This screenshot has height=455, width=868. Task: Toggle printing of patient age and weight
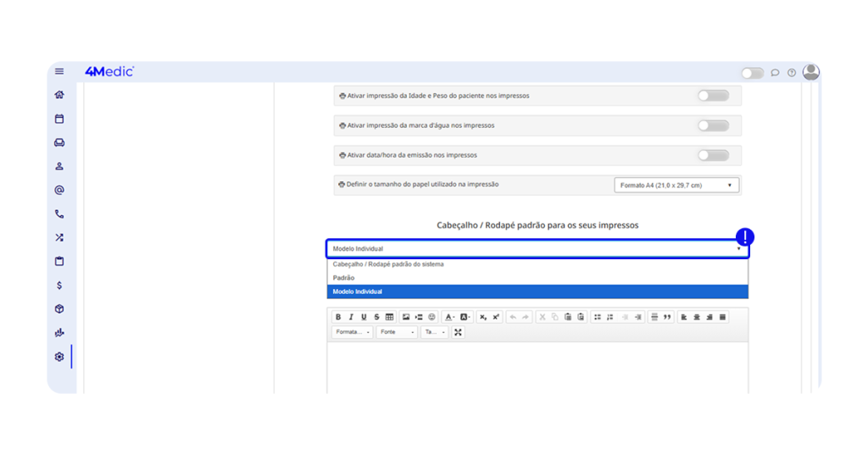[713, 96]
